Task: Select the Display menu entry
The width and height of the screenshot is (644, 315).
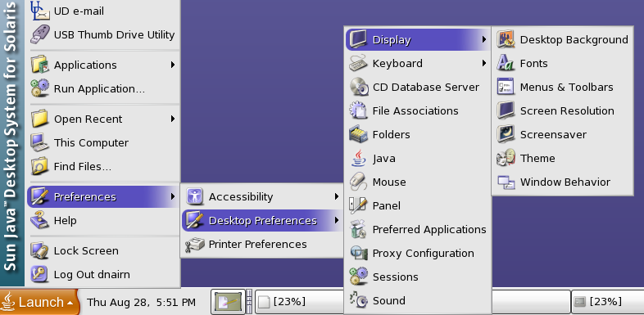Action: point(418,40)
